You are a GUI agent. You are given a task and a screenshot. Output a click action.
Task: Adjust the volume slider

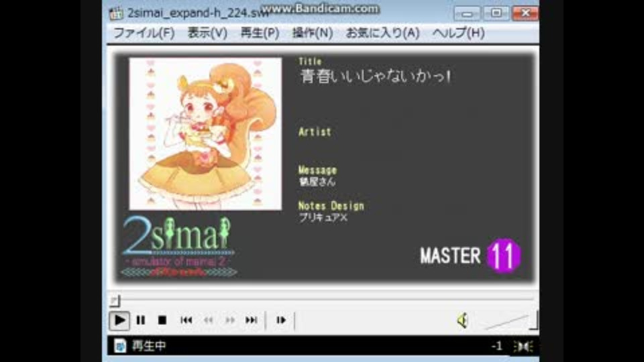pyautogui.click(x=511, y=320)
